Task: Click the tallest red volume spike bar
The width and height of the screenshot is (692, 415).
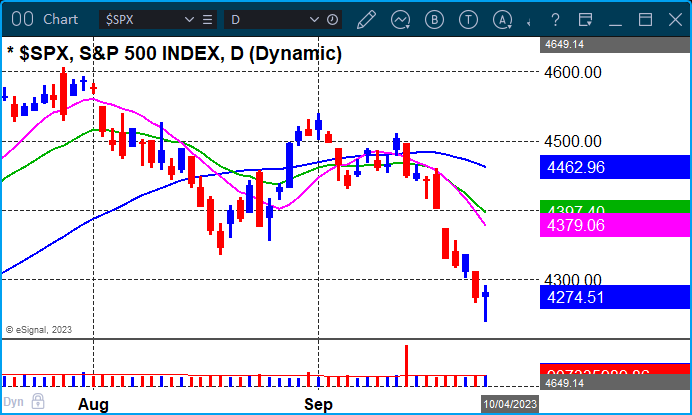Action: point(406,366)
